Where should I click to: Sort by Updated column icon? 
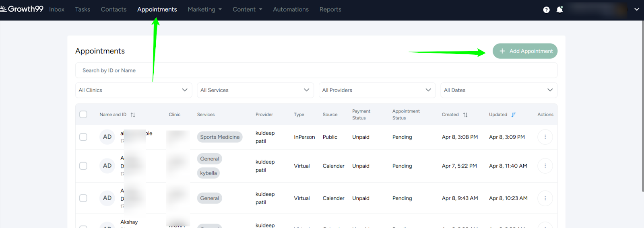(513, 115)
